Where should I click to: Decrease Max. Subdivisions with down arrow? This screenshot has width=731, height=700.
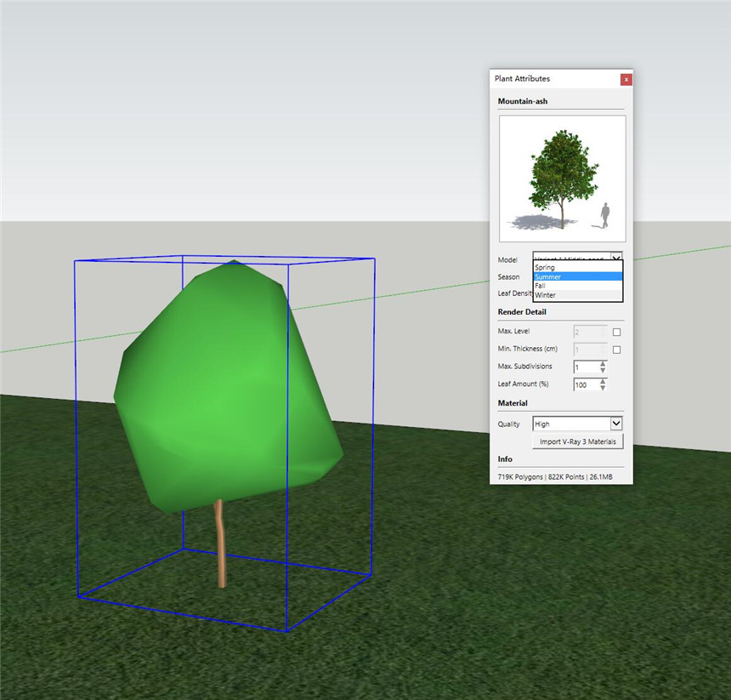[x=603, y=371]
